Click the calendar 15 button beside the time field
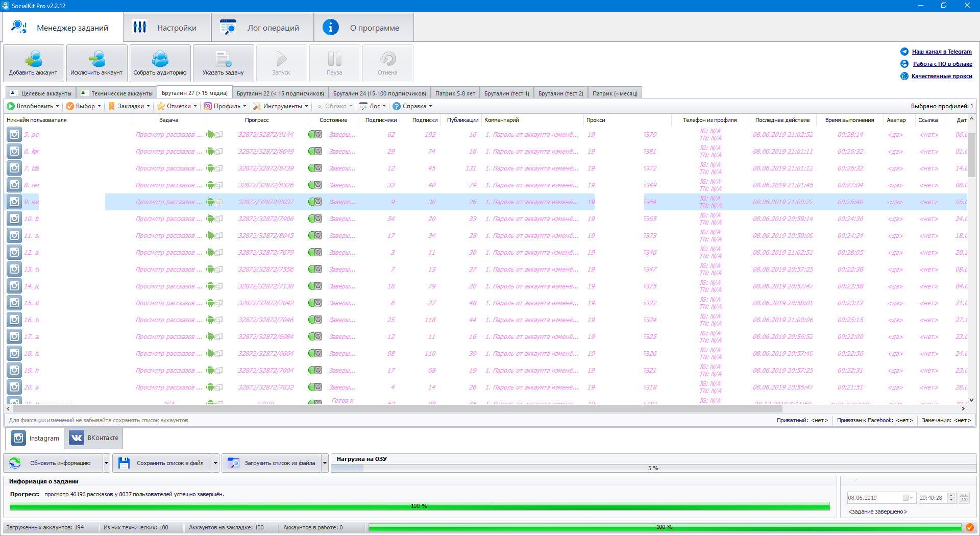The image size is (980, 536). point(964,498)
